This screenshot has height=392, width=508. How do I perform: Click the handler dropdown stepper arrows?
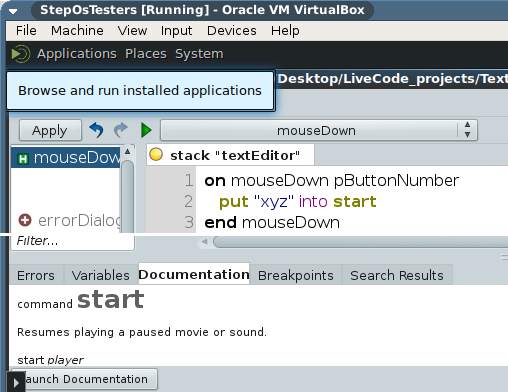(x=467, y=130)
